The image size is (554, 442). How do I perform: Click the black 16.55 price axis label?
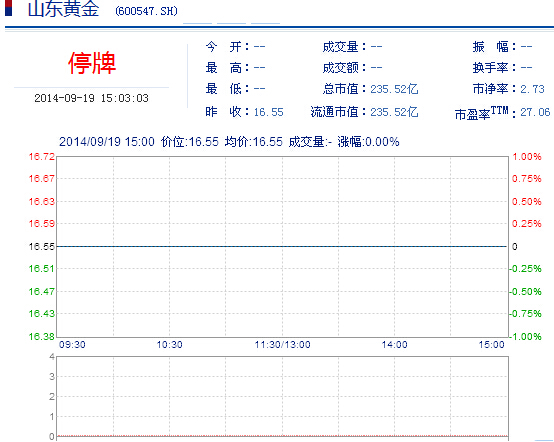(42, 246)
